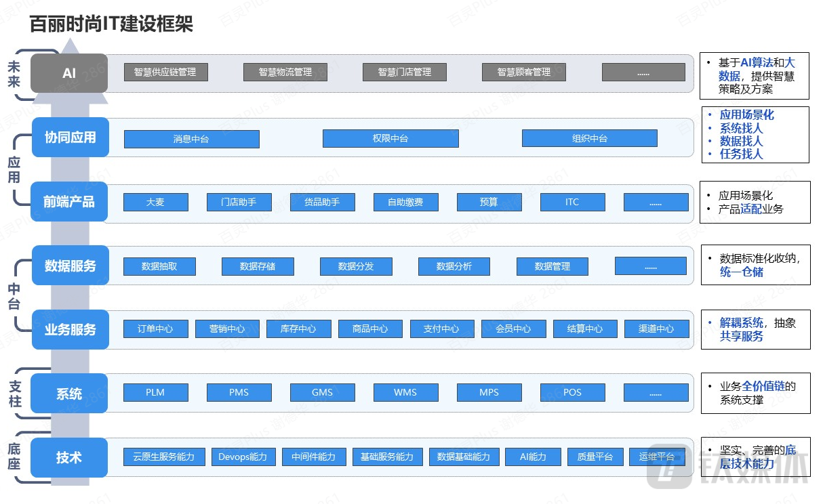点击「会员中心」
The width and height of the screenshot is (823, 504).
click(513, 329)
